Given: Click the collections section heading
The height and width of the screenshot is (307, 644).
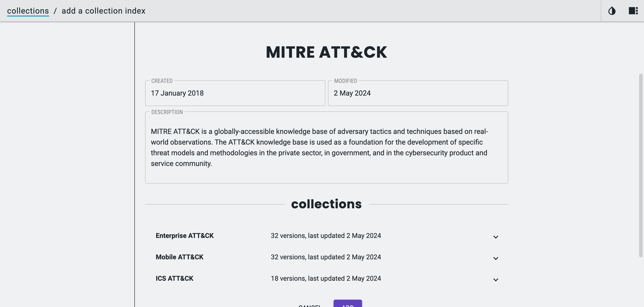Looking at the screenshot, I should tap(326, 204).
